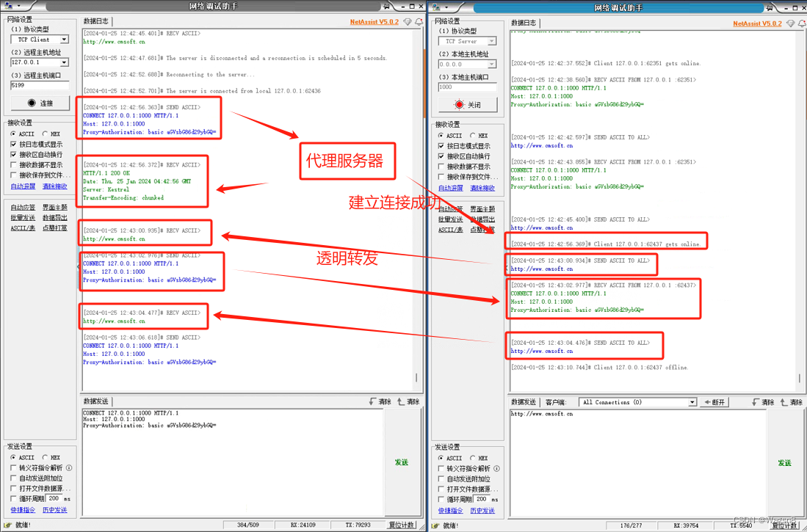807x532 pixels.
Task: Click 清除接收 link in client window
Action: [54, 186]
